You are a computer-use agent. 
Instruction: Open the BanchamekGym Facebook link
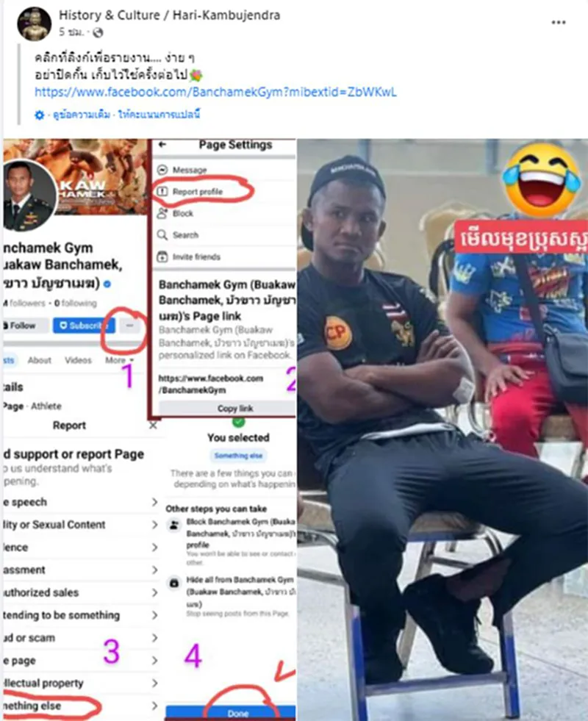(215, 92)
